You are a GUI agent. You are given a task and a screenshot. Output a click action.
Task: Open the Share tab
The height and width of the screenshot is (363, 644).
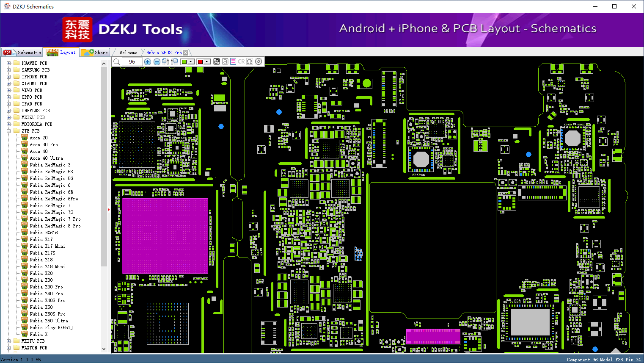95,53
